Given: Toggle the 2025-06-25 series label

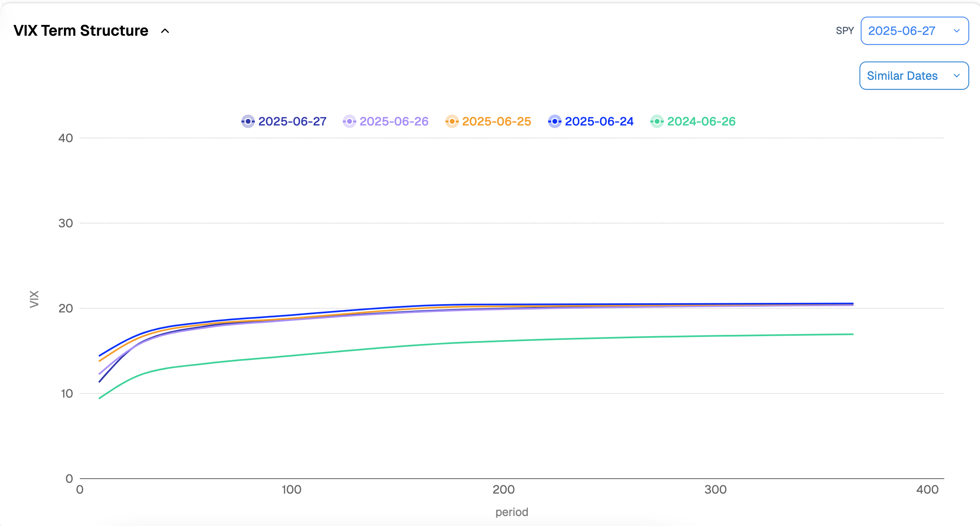Looking at the screenshot, I should tap(496, 121).
